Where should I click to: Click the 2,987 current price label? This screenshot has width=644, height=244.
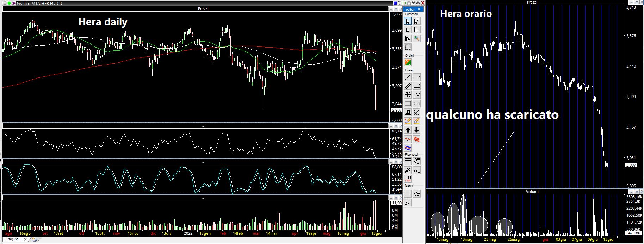(x=397, y=110)
